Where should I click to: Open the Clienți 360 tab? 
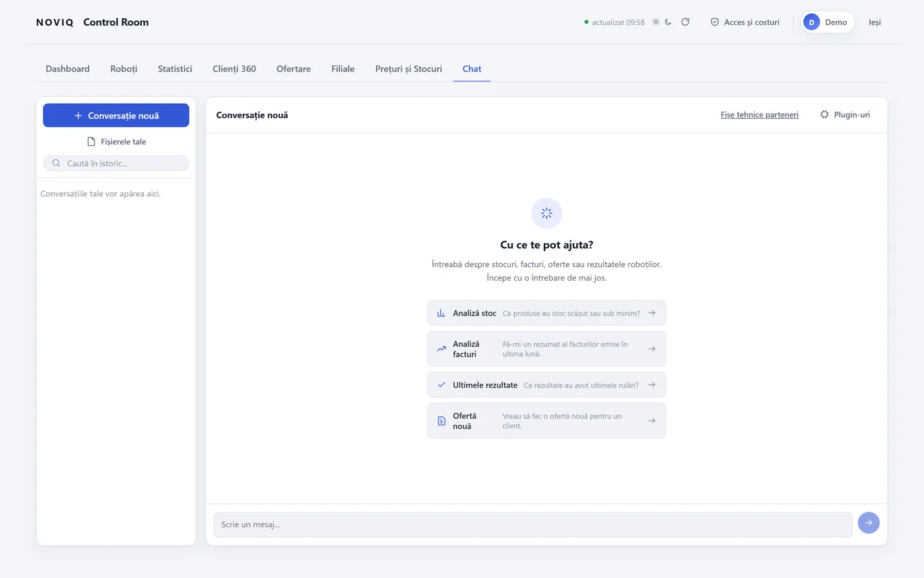click(234, 69)
